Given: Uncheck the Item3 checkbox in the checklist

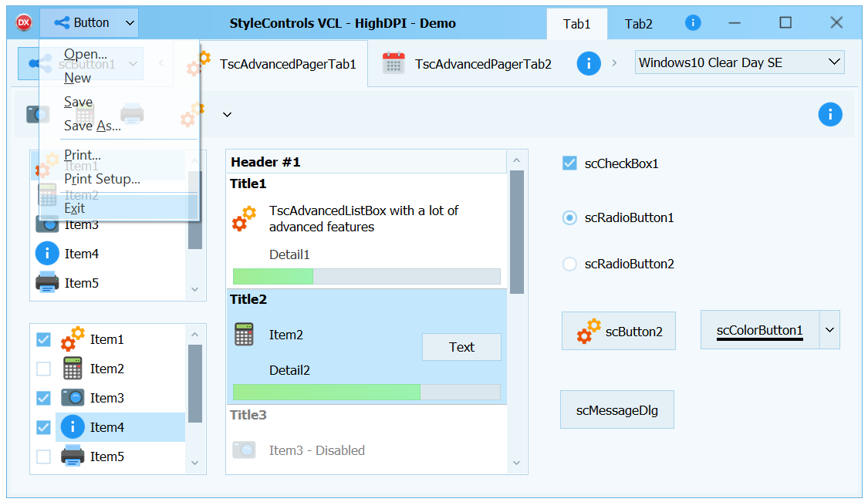Looking at the screenshot, I should coord(43,398).
